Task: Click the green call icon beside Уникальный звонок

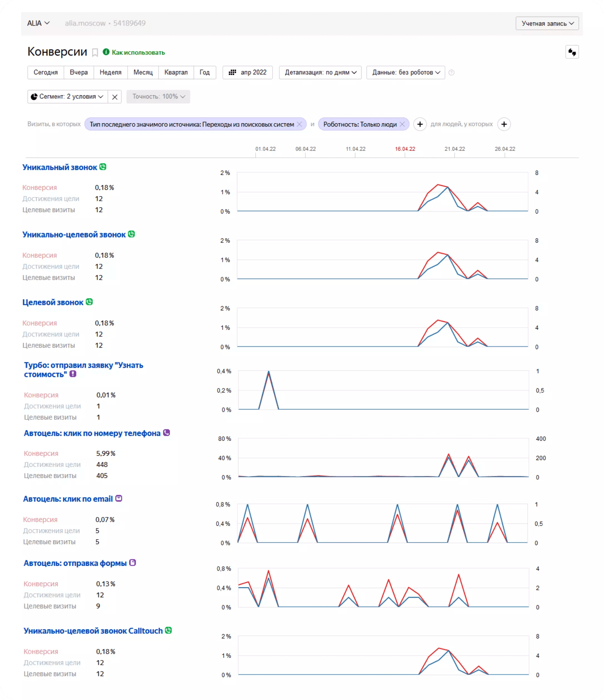Action: coord(103,167)
